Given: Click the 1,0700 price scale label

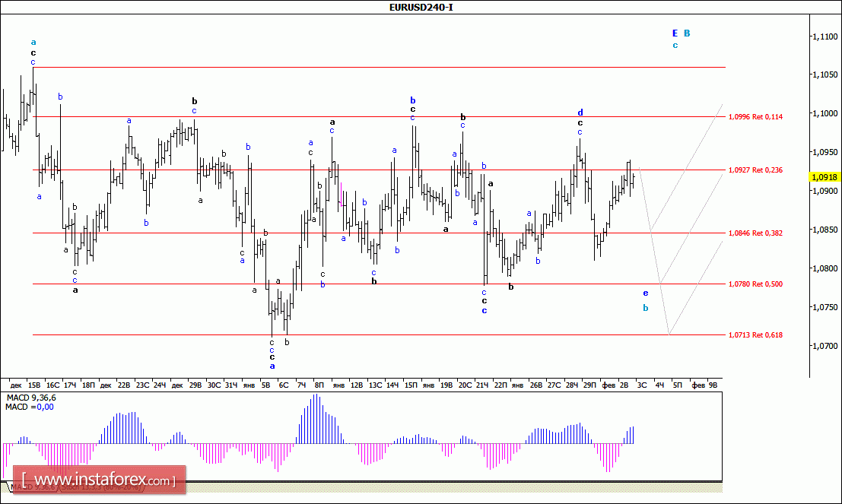Looking at the screenshot, I should pyautogui.click(x=825, y=346).
